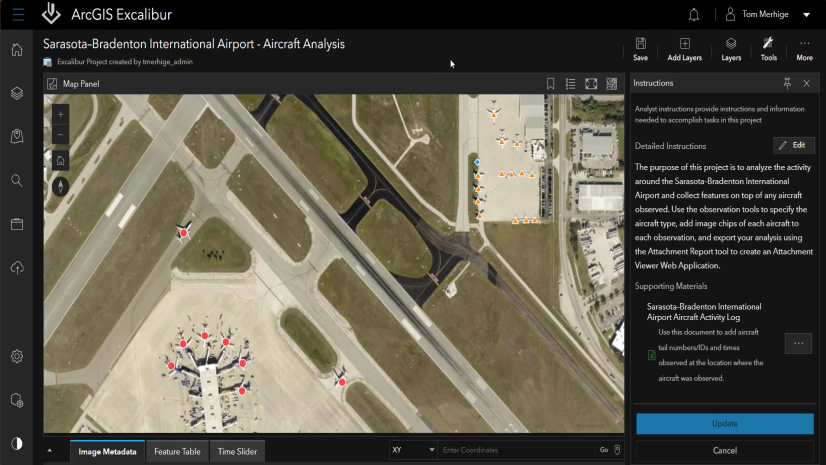
Task: Expand the bottom panel arrow
Action: click(x=50, y=451)
